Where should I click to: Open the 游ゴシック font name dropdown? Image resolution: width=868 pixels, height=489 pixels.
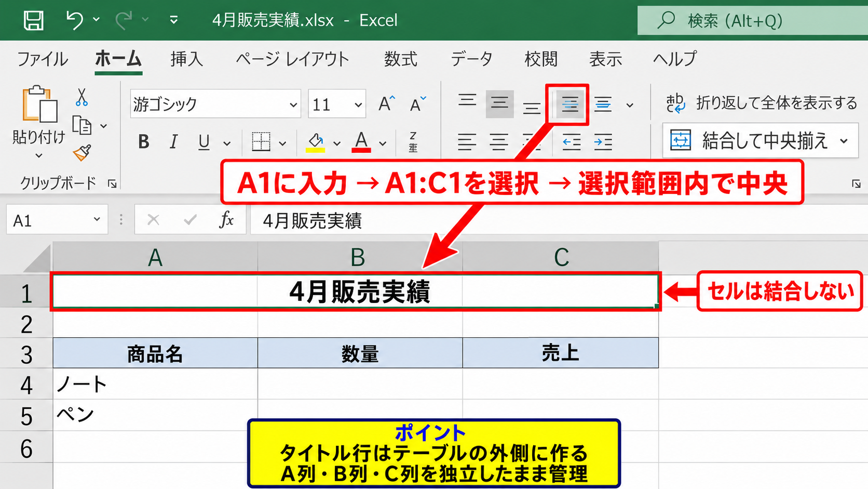(293, 104)
